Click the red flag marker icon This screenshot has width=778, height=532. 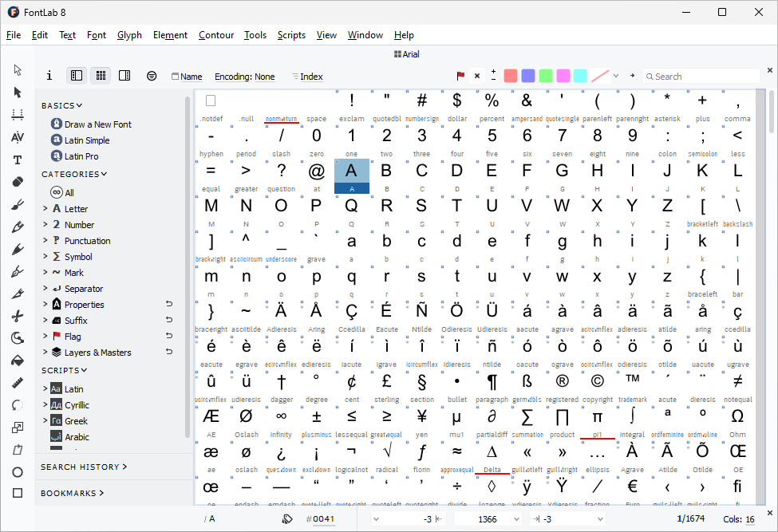[460, 76]
